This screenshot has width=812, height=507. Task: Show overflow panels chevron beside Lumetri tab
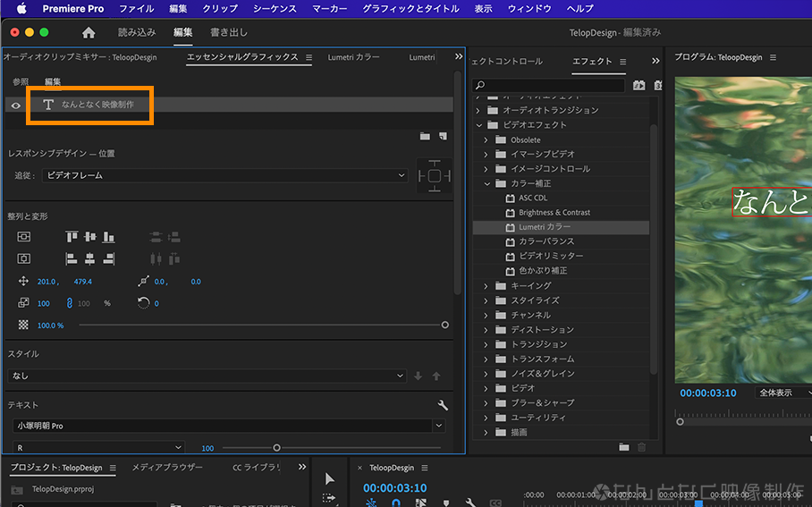(x=458, y=56)
